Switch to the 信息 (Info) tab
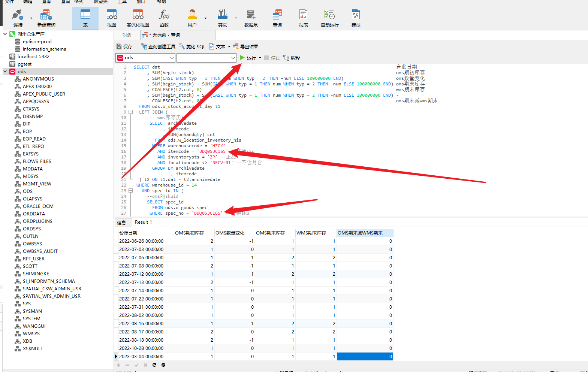Viewport: 588px width, 372px height. [x=122, y=223]
